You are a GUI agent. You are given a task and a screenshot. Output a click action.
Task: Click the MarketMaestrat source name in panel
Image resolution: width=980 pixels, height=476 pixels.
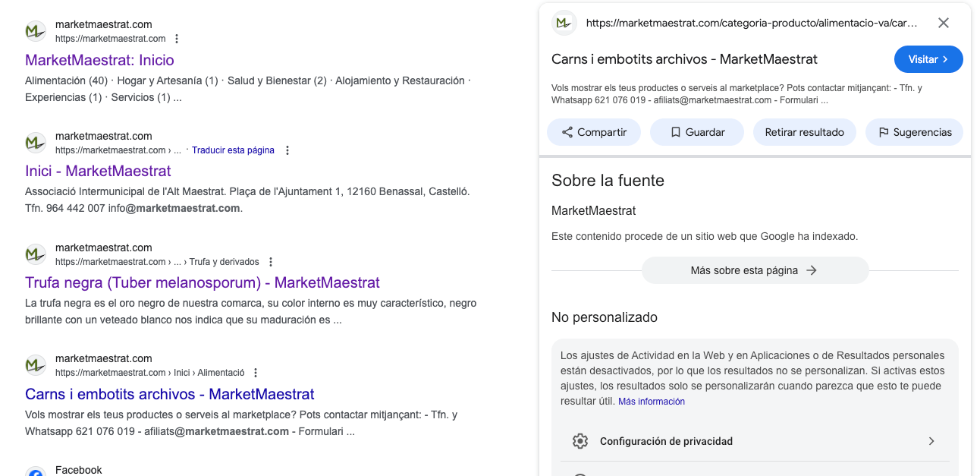593,210
